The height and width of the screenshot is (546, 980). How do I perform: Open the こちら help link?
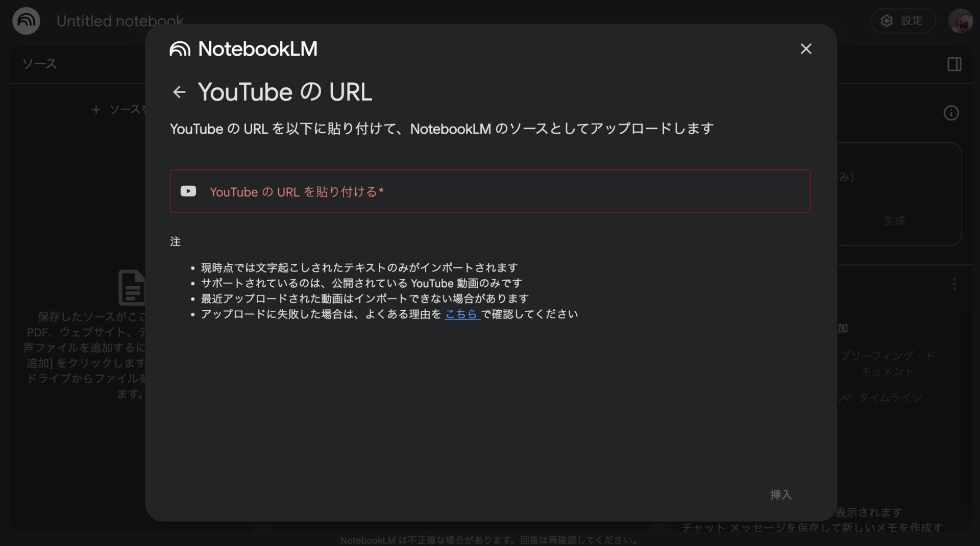coord(462,314)
